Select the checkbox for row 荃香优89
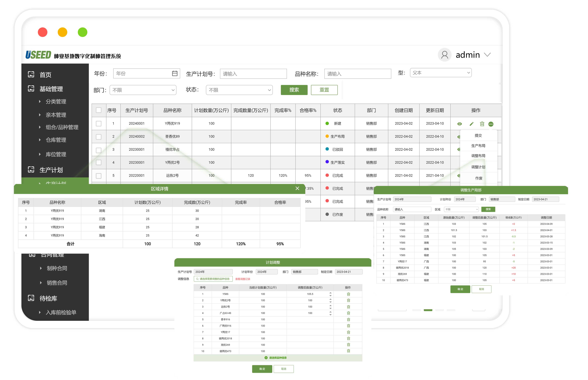 pyautogui.click(x=99, y=136)
